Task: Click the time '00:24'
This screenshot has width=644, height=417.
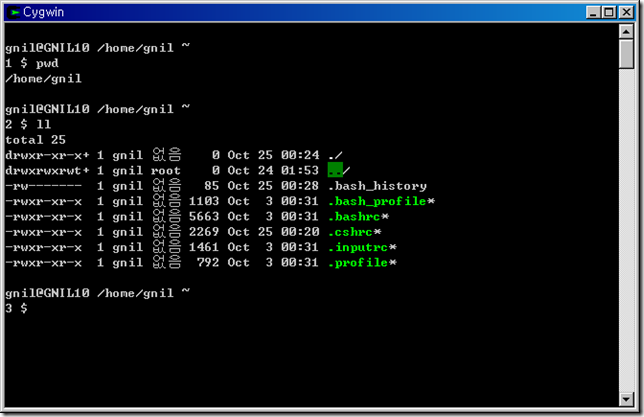Action: coord(300,155)
